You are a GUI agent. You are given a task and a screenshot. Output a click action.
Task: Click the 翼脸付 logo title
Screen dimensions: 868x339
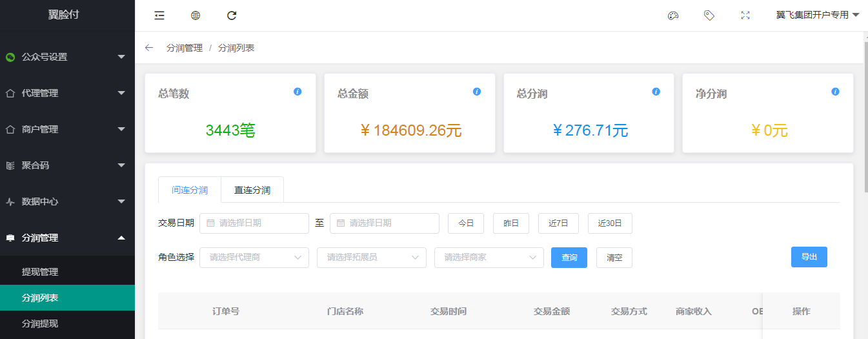64,15
